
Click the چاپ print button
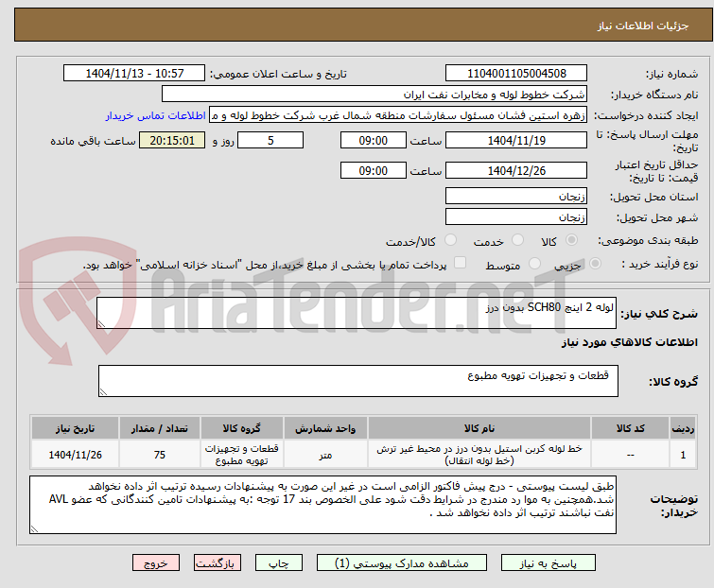pyautogui.click(x=278, y=563)
